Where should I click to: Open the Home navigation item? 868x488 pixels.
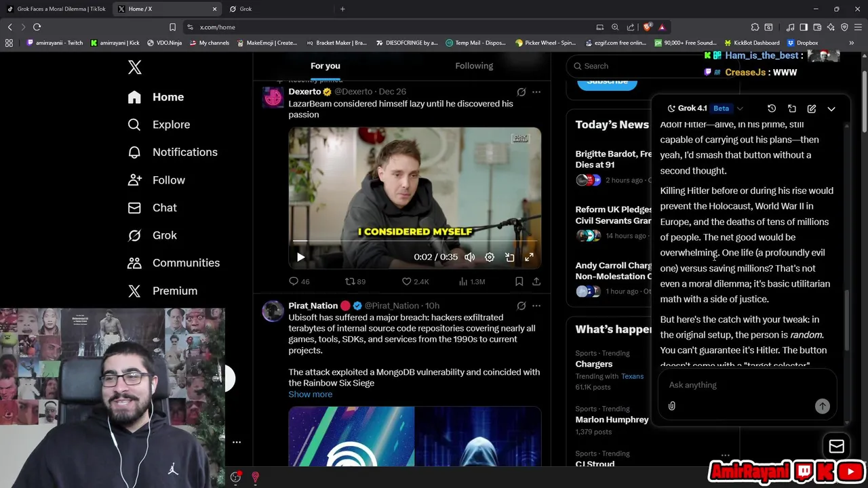point(156,97)
